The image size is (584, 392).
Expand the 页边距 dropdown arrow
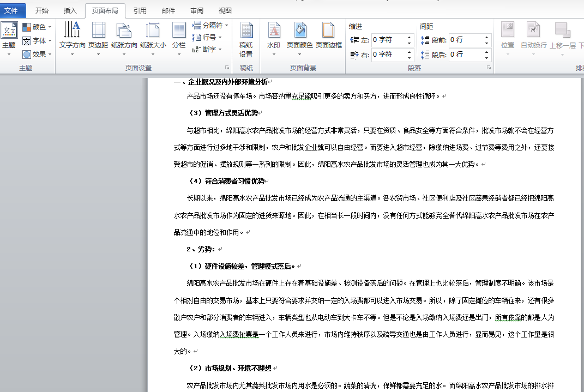tap(98, 55)
